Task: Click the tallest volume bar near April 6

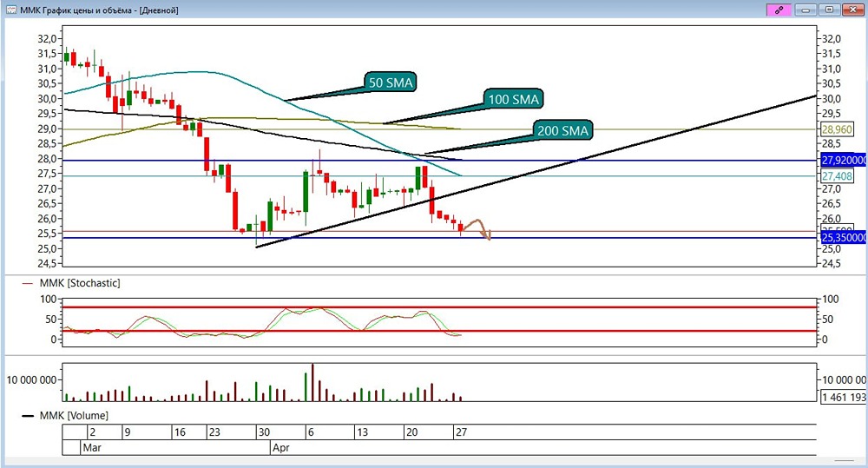Action: point(312,382)
